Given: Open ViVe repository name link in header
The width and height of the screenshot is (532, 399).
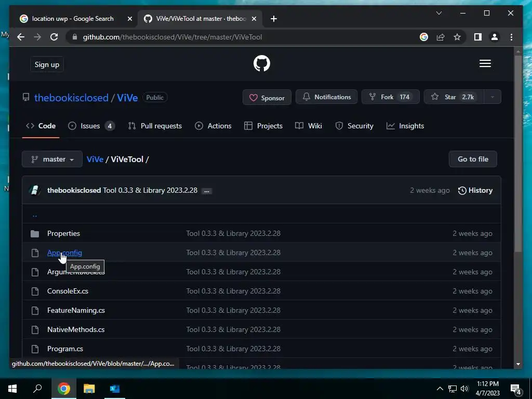Looking at the screenshot, I should [x=127, y=98].
